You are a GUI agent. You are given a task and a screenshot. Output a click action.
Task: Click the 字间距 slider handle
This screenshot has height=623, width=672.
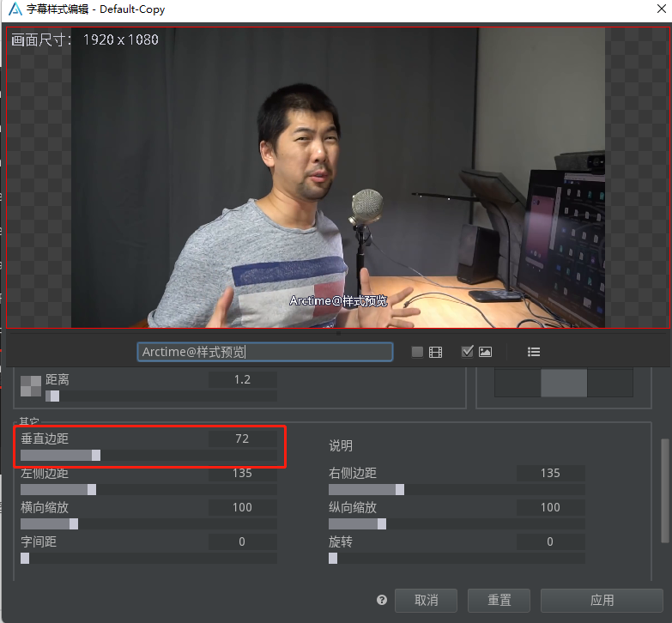[25, 558]
